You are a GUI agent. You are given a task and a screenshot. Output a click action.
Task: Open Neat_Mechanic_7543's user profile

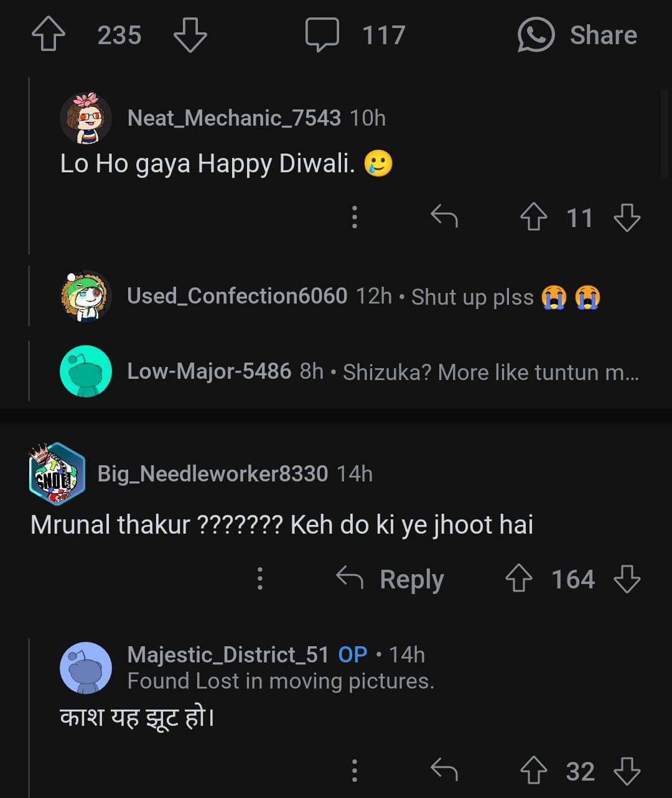click(x=233, y=118)
